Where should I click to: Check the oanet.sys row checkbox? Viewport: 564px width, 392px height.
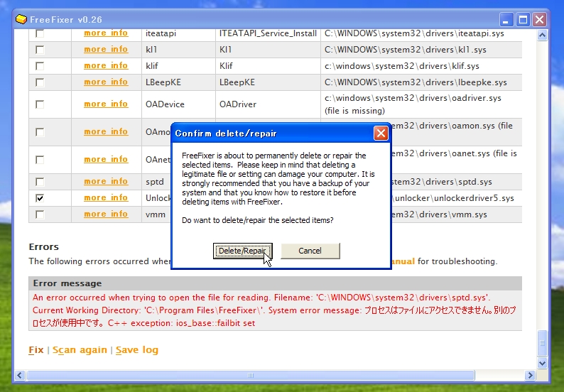coord(40,160)
